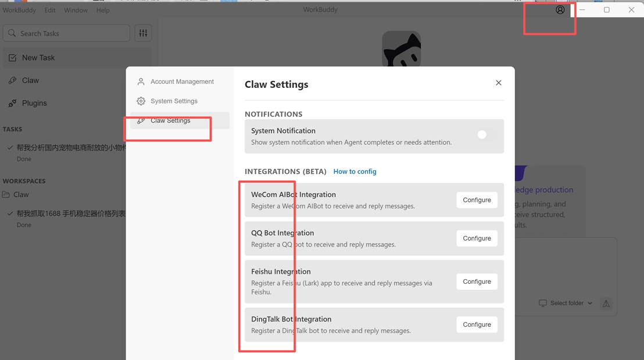This screenshot has width=644, height=360.
Task: Close the Claw Settings dialog
Action: click(499, 83)
